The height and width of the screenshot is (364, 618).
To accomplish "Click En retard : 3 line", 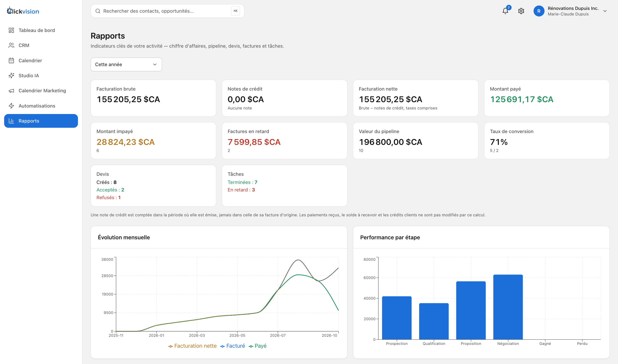I will (241, 190).
